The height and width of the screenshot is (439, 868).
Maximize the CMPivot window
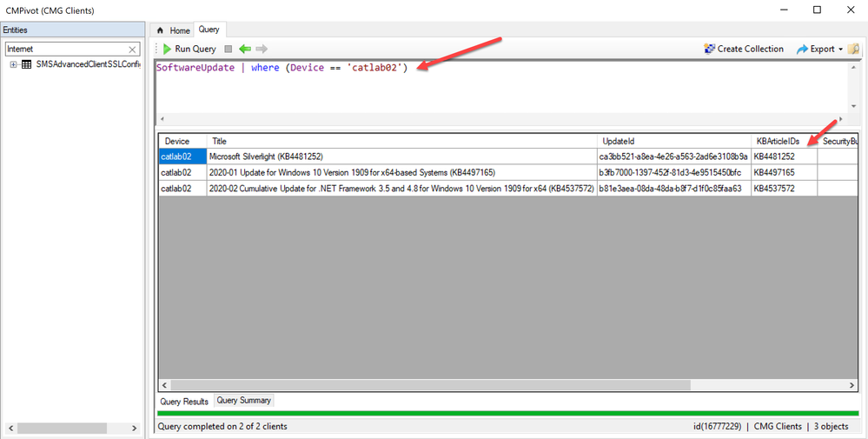pos(817,10)
